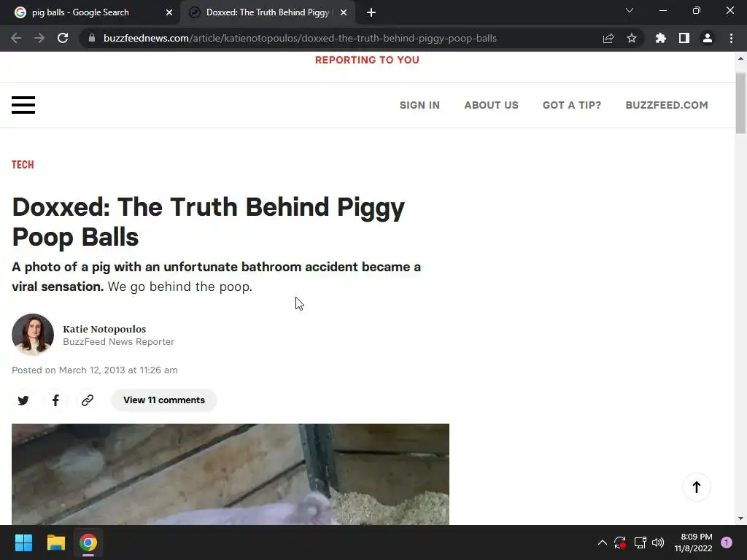Bookmark this page with star icon
747x560 pixels.
[631, 38]
